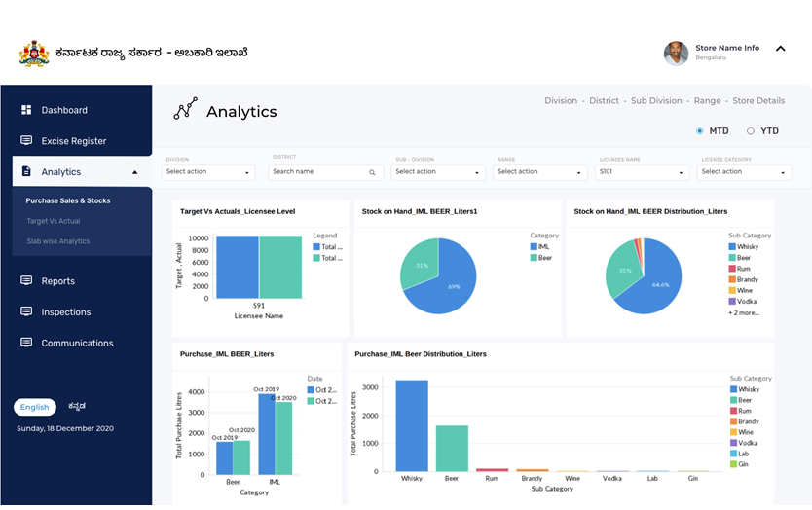Click Beer green swatch in Category legend

[534, 258]
